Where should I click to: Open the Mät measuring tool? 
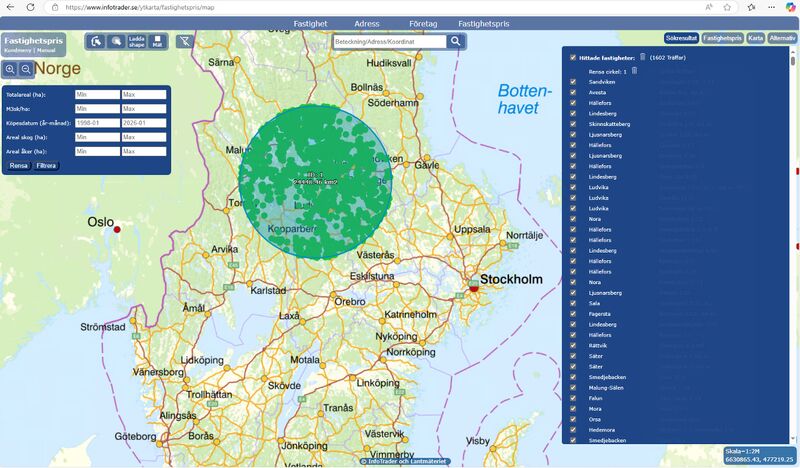click(x=157, y=41)
